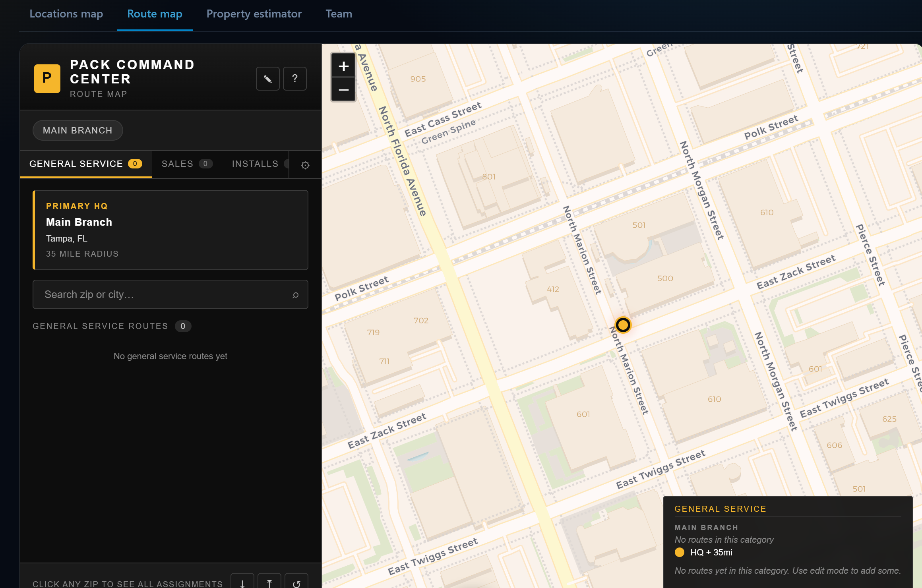Select the Installs category tab
The height and width of the screenshot is (588, 922).
(256, 164)
